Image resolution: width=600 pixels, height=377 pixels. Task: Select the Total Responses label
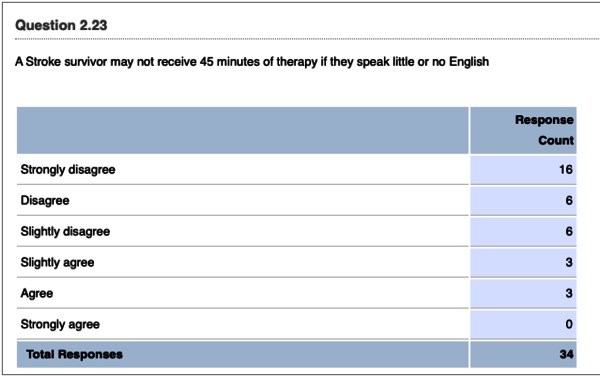pos(74,354)
